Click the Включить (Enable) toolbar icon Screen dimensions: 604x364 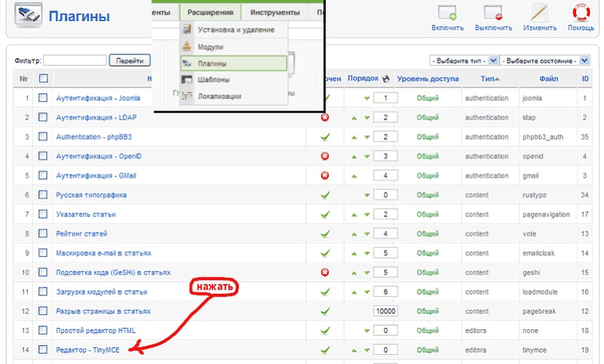pyautogui.click(x=447, y=14)
